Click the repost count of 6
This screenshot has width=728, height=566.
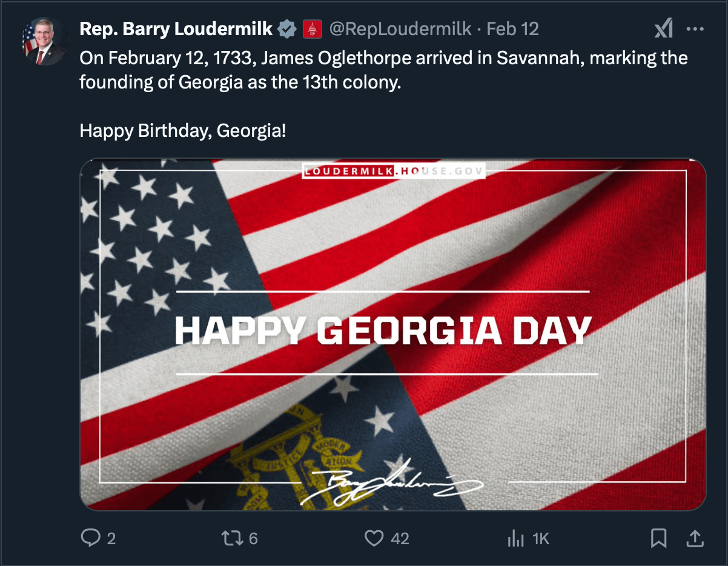pos(253,538)
